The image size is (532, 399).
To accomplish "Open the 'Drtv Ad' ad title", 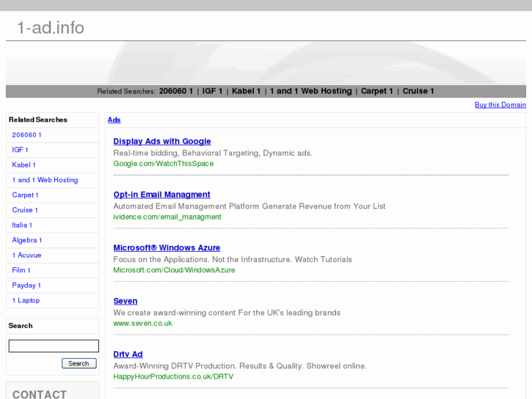I will (128, 354).
